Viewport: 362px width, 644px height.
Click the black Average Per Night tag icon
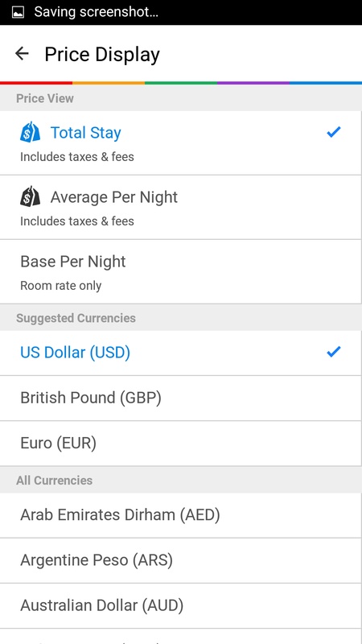31,196
